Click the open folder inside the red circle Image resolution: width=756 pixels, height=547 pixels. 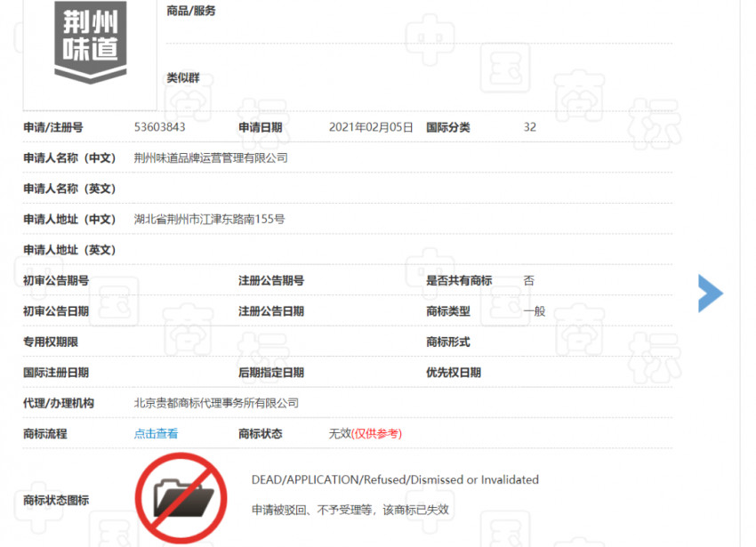pos(181,495)
